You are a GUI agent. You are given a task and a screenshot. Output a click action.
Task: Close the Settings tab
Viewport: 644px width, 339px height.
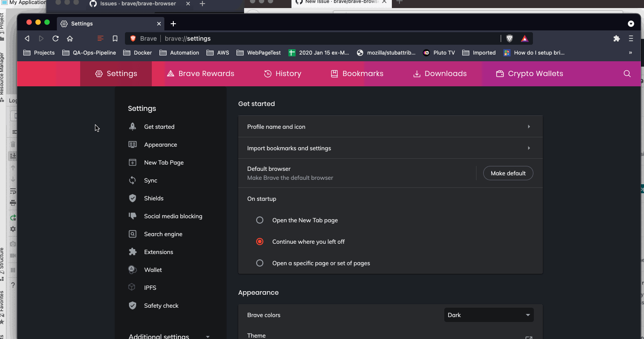coord(159,24)
